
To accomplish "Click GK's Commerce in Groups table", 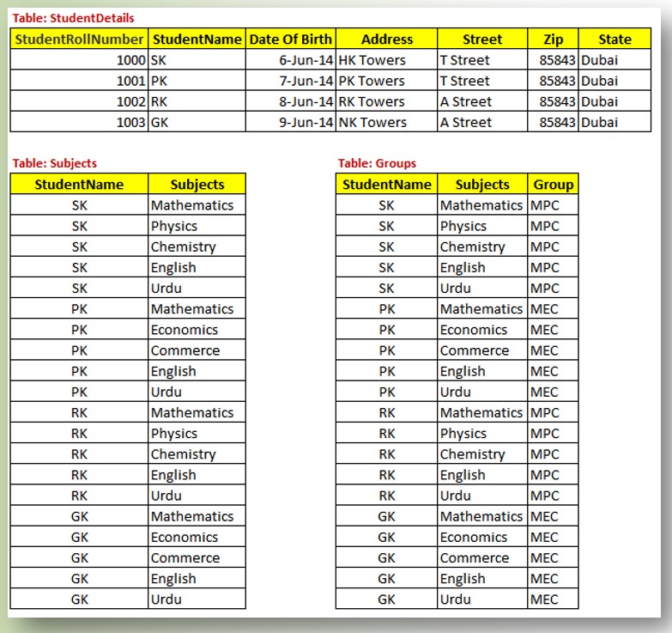I will 482,557.
